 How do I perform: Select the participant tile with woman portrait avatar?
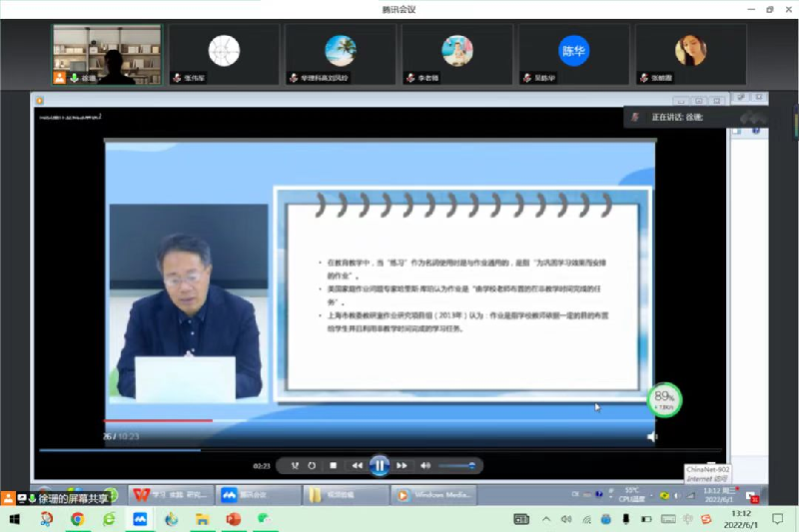691,54
